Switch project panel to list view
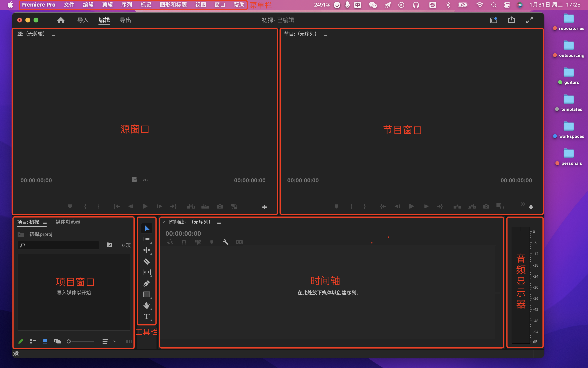Screen dimensions: 588x368 pyautogui.click(x=33, y=341)
